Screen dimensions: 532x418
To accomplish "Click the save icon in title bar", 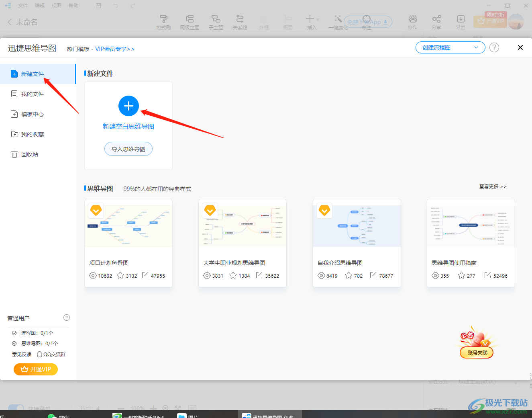I will [98, 6].
